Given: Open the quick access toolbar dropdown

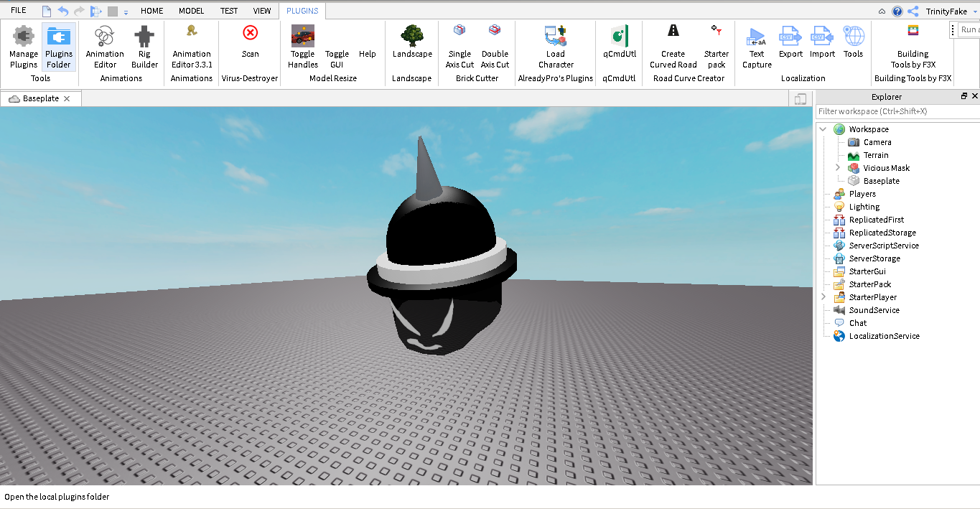Looking at the screenshot, I should click(x=126, y=12).
